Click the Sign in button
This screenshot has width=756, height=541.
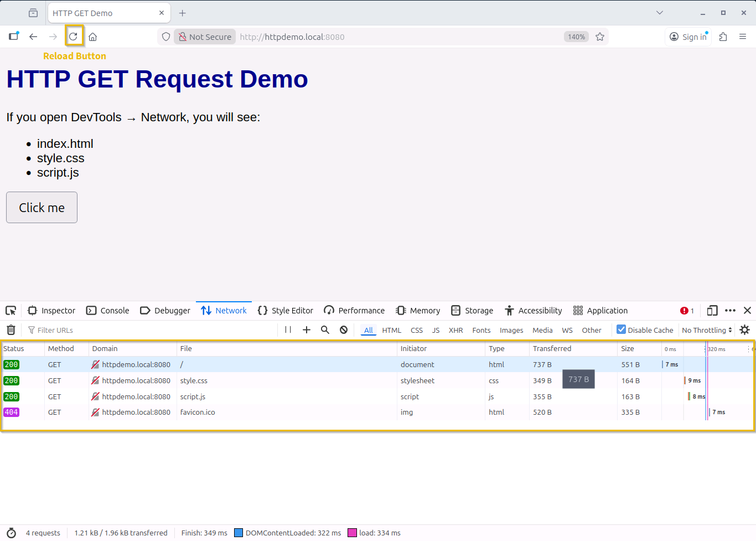[688, 36]
